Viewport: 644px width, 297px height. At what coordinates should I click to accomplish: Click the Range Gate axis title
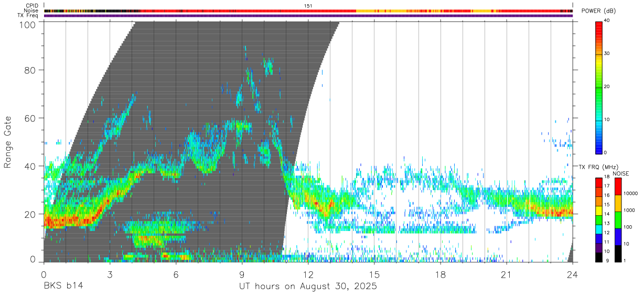tap(8, 142)
